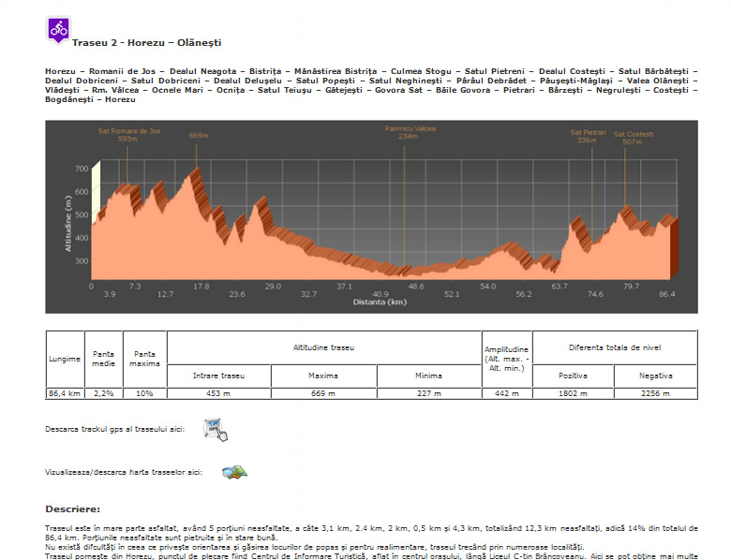Image resolution: width=731 pixels, height=560 pixels.
Task: Click the 'Ramnicu Valcea 234m' chart marker
Action: [x=407, y=132]
